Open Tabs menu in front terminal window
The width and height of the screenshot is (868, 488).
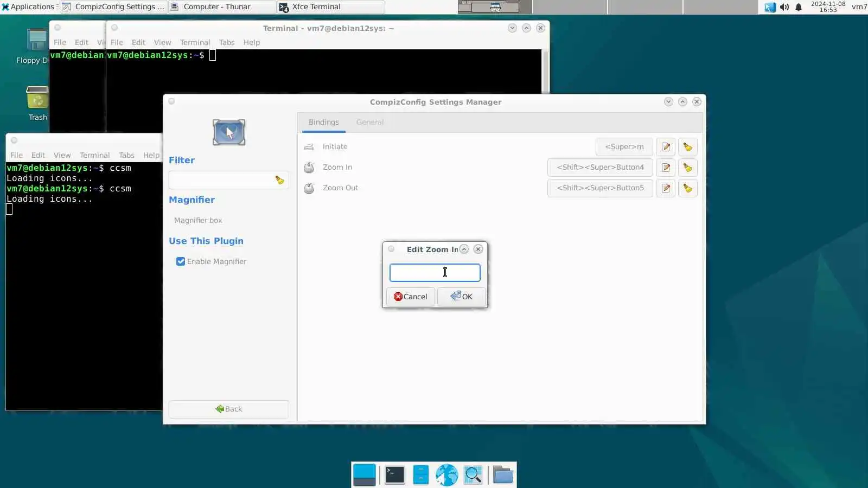[x=227, y=42]
